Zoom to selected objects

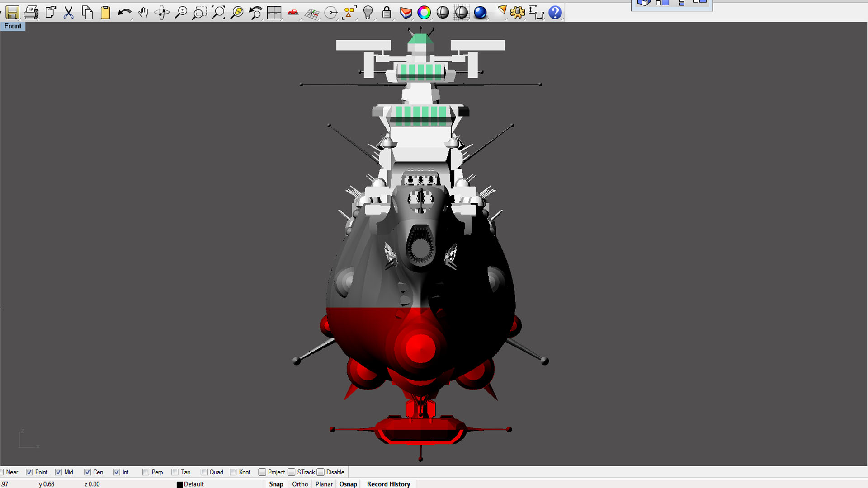tap(236, 12)
